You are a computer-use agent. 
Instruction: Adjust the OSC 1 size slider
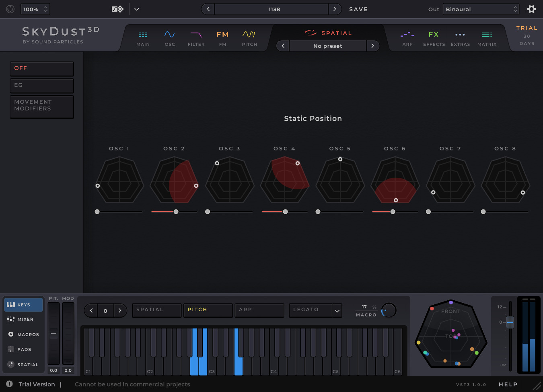[x=119, y=211]
